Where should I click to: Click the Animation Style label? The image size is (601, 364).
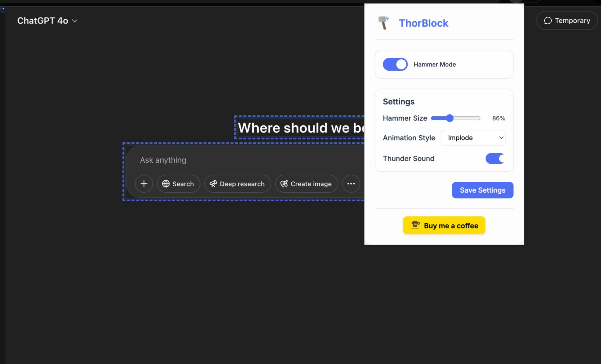click(409, 138)
